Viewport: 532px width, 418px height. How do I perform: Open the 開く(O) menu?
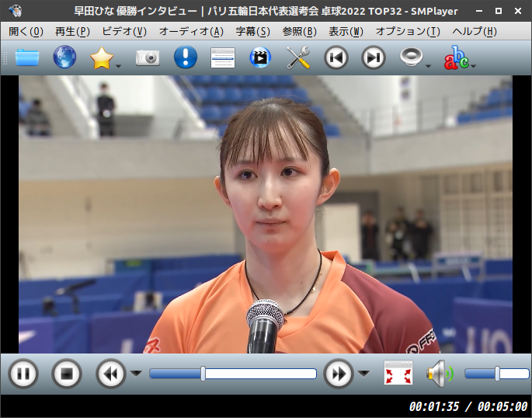[26, 32]
